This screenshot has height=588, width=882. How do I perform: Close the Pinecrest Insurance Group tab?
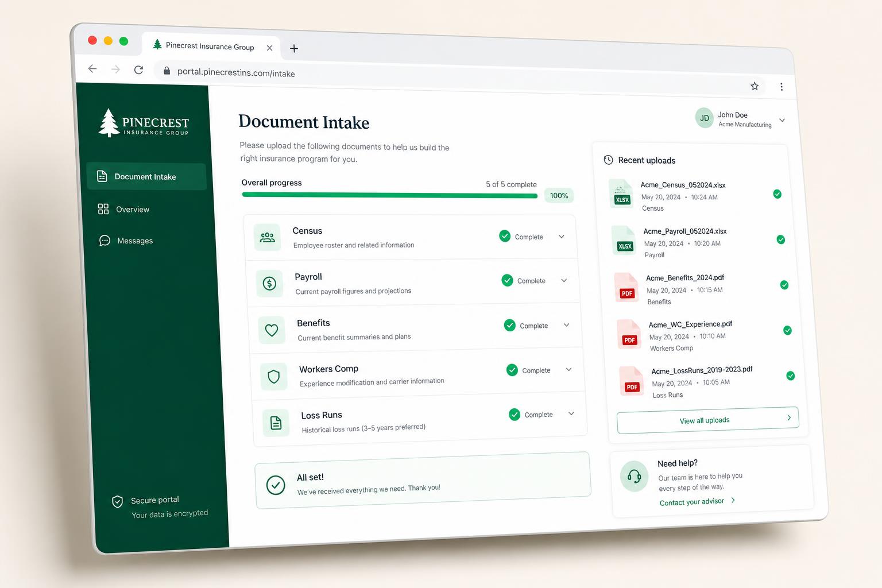pos(269,48)
